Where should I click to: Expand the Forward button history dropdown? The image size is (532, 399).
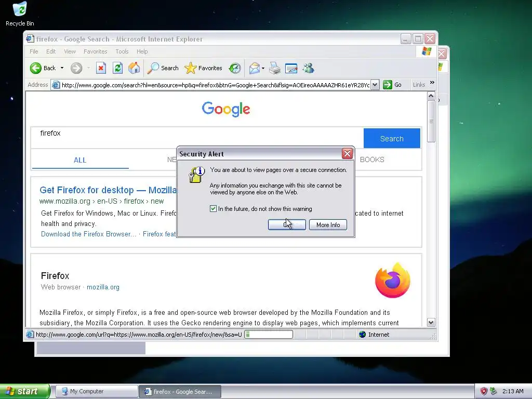88,68
